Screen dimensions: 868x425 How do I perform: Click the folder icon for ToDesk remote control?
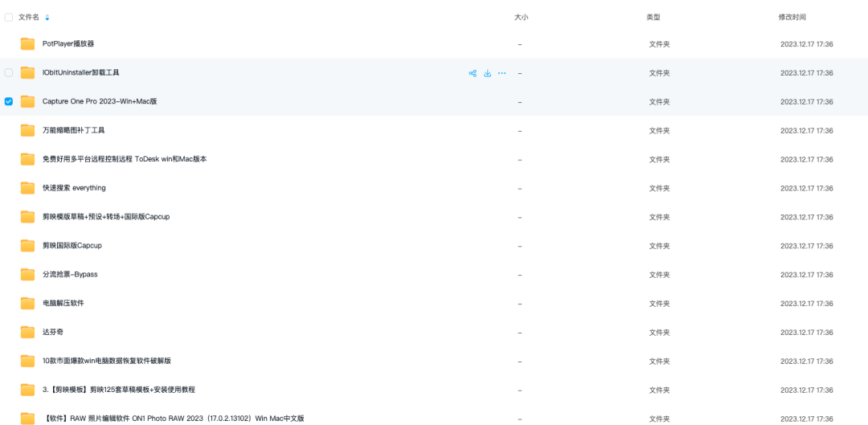coord(27,159)
